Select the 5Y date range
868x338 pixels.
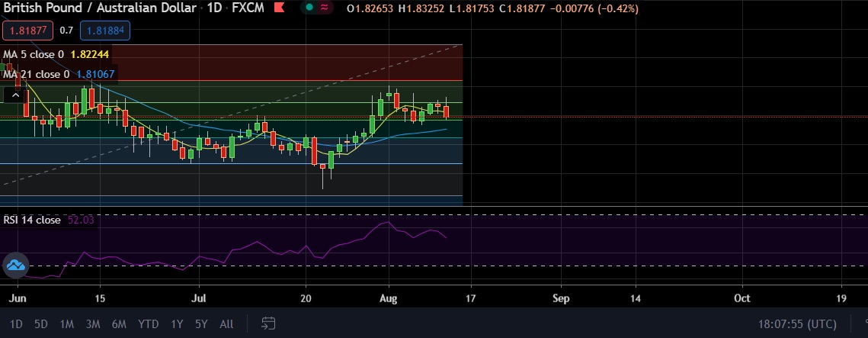coord(202,324)
